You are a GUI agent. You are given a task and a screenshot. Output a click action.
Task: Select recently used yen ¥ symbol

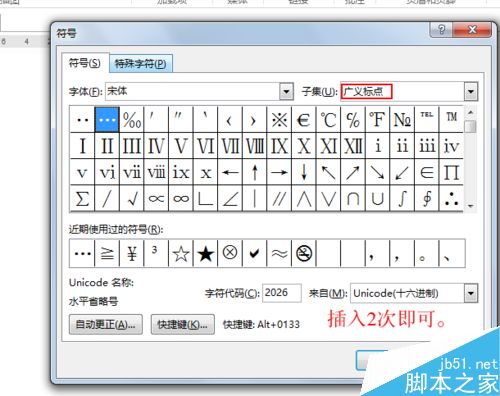(x=132, y=253)
